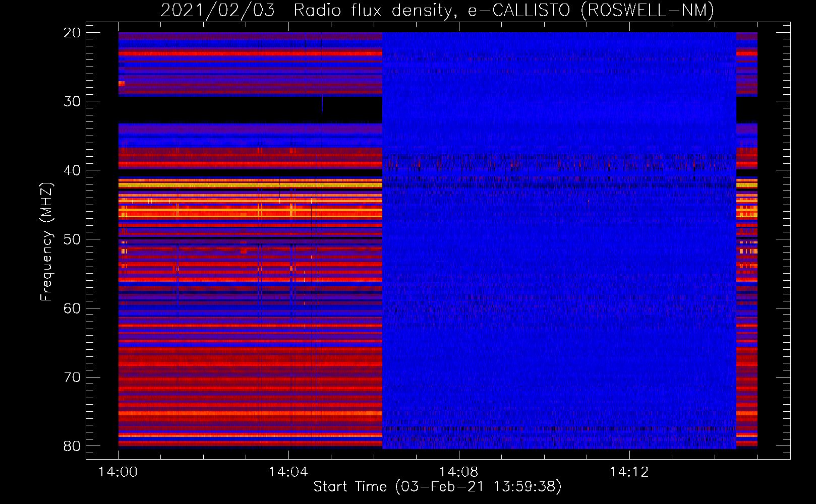The height and width of the screenshot is (504, 816).
Task: Click the 50 MHz frequency tick label
Action: (x=72, y=239)
